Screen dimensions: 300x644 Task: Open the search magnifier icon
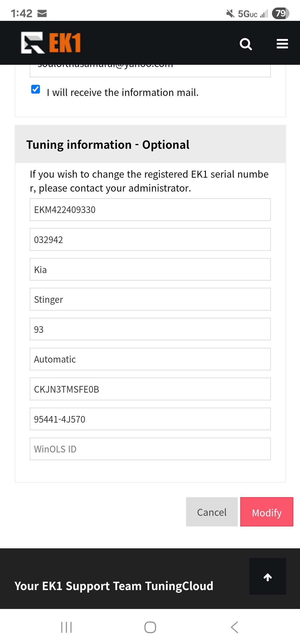click(246, 44)
